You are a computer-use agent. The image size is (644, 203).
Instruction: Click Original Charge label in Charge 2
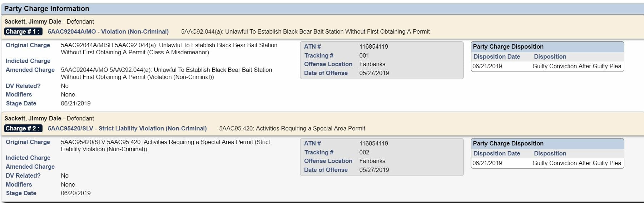(28, 142)
